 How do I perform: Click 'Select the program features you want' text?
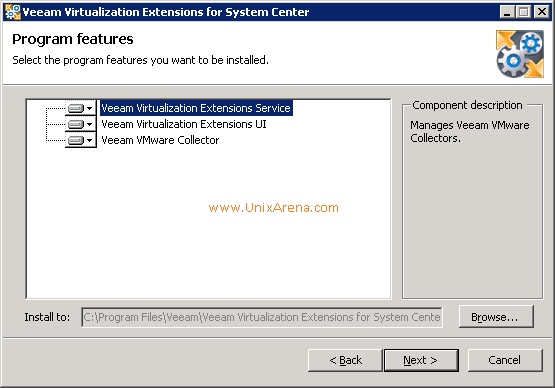pos(141,60)
